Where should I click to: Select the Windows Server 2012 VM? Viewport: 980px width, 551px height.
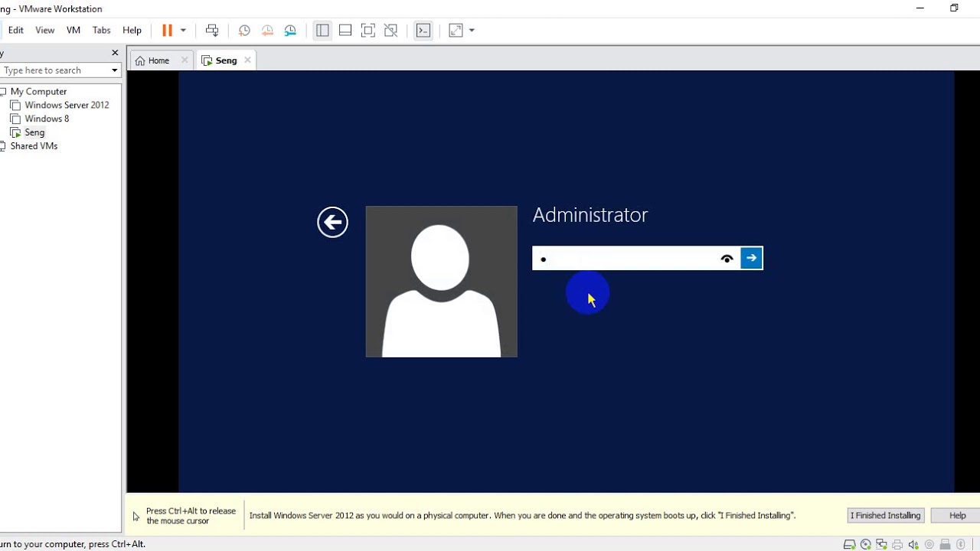[67, 106]
